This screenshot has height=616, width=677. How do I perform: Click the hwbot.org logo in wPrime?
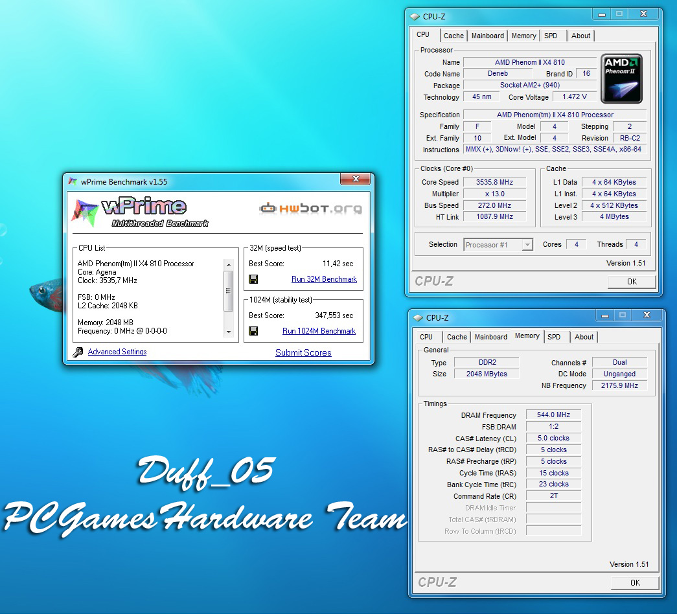[x=310, y=209]
